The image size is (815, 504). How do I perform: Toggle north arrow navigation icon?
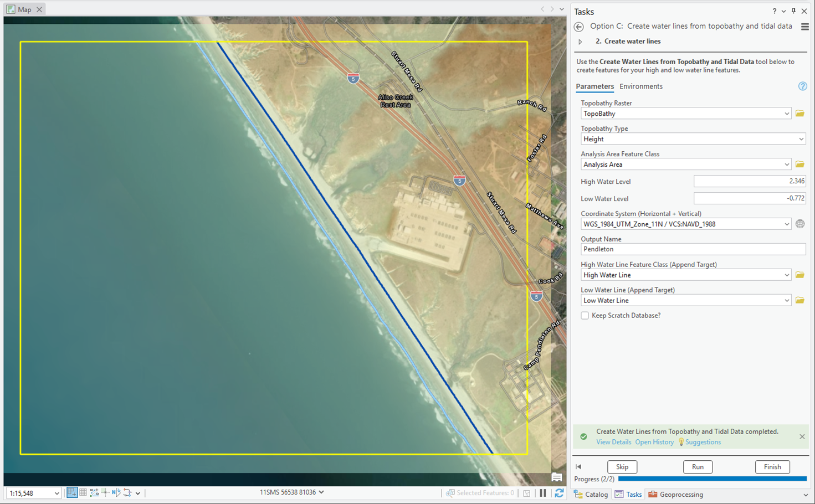(x=116, y=492)
